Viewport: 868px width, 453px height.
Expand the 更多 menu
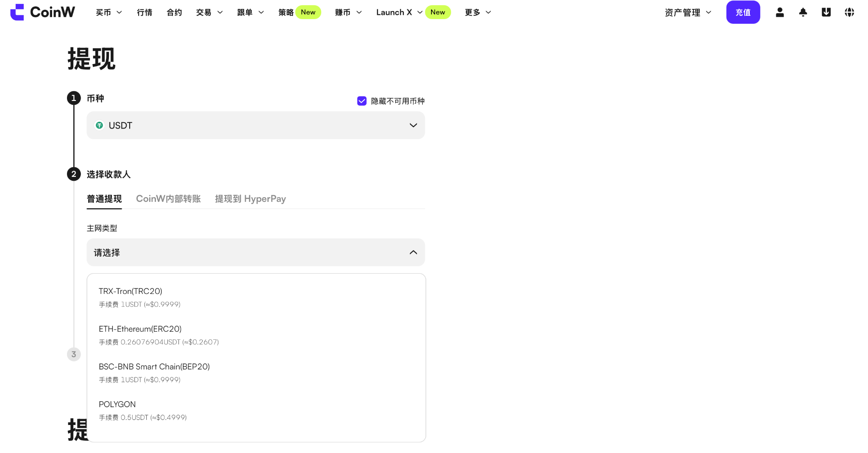coord(478,12)
